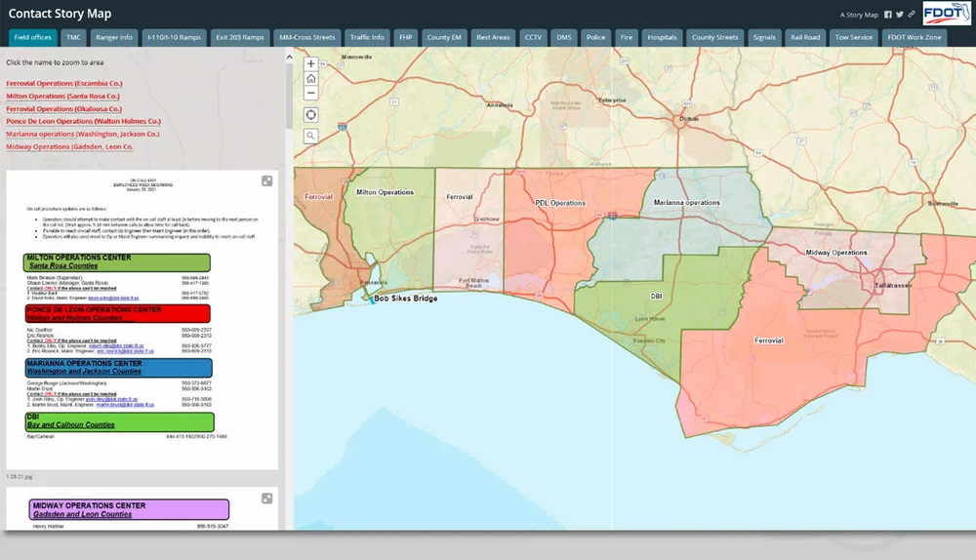This screenshot has height=560, width=976.
Task: Click the Milton Operations map region label
Action: point(385,192)
